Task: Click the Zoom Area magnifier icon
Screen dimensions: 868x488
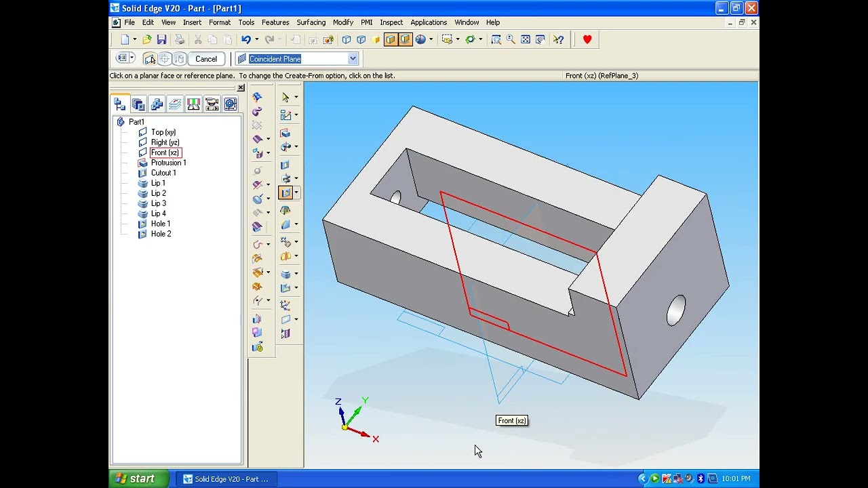Action: (x=496, y=39)
